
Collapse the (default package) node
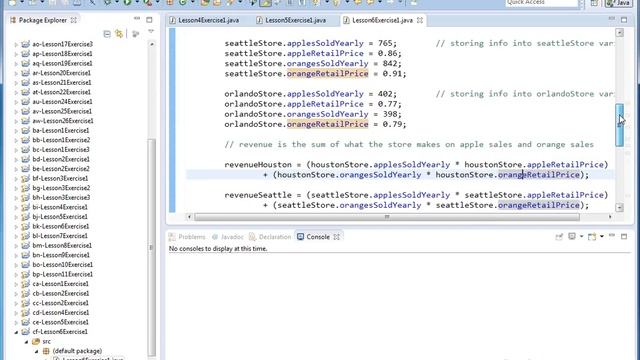(36, 351)
